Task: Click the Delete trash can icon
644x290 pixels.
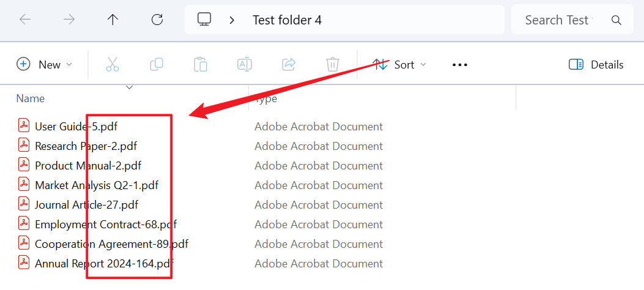Action: point(333,64)
